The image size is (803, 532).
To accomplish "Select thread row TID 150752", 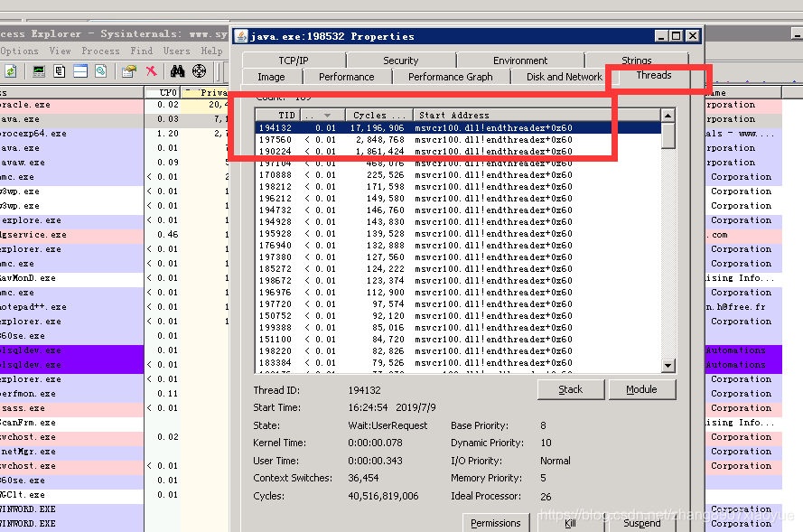I will 458,316.
